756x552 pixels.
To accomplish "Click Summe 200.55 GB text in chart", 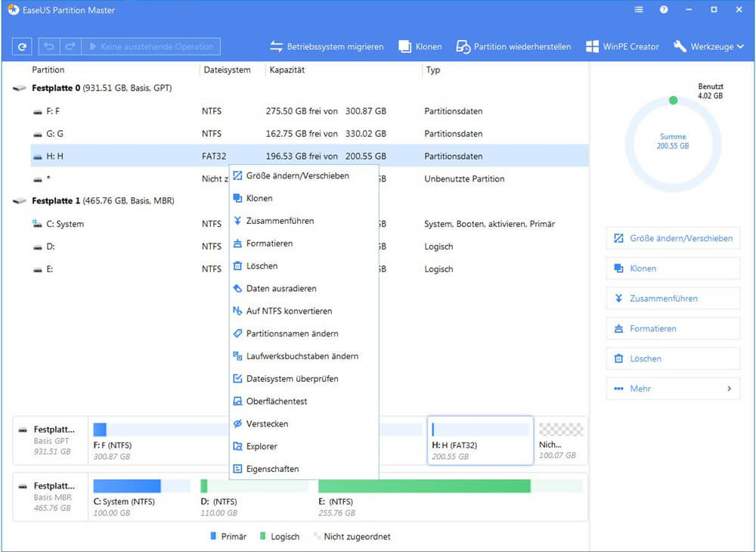I will tap(673, 141).
